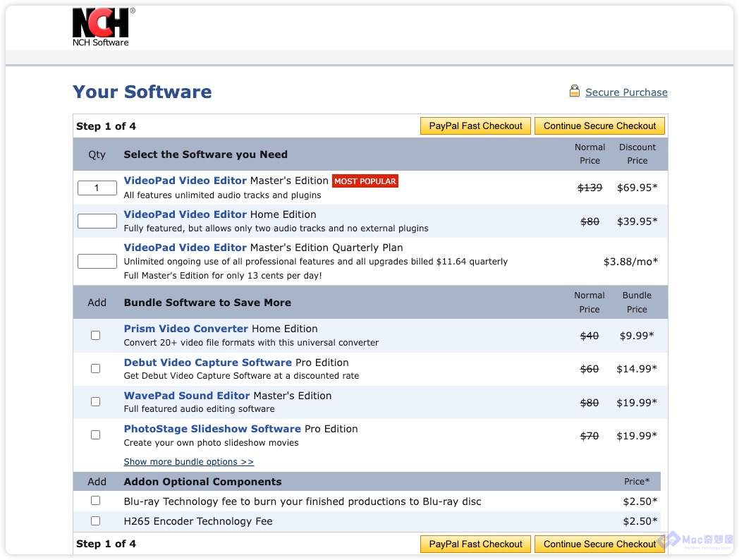This screenshot has height=560, width=739.
Task: Check the PhotoStage Slideshow Software checkbox
Action: pos(96,434)
